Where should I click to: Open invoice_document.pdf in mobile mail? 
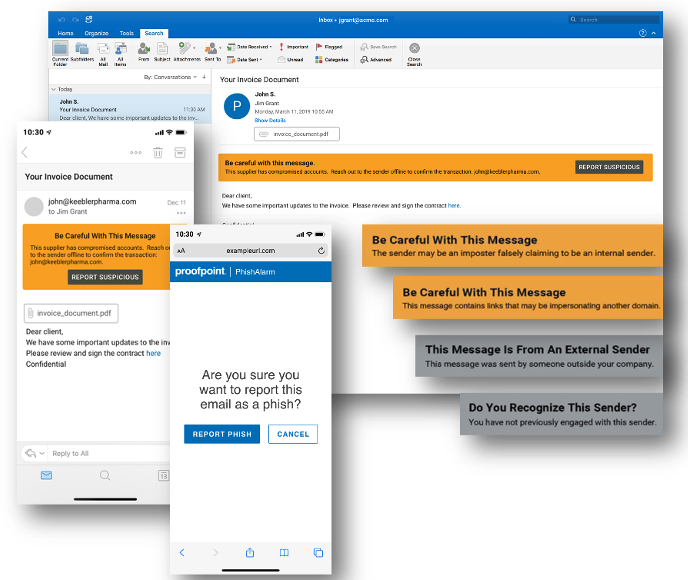[x=71, y=313]
